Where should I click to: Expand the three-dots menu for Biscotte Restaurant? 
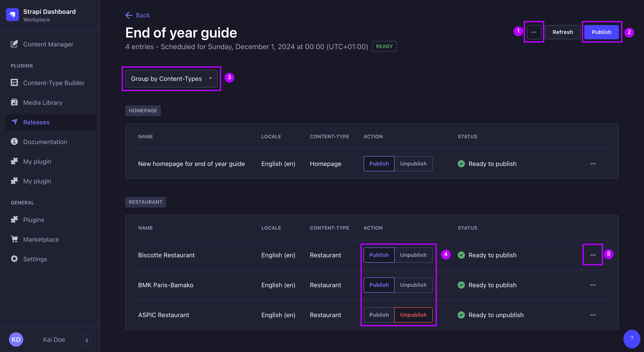[593, 255]
